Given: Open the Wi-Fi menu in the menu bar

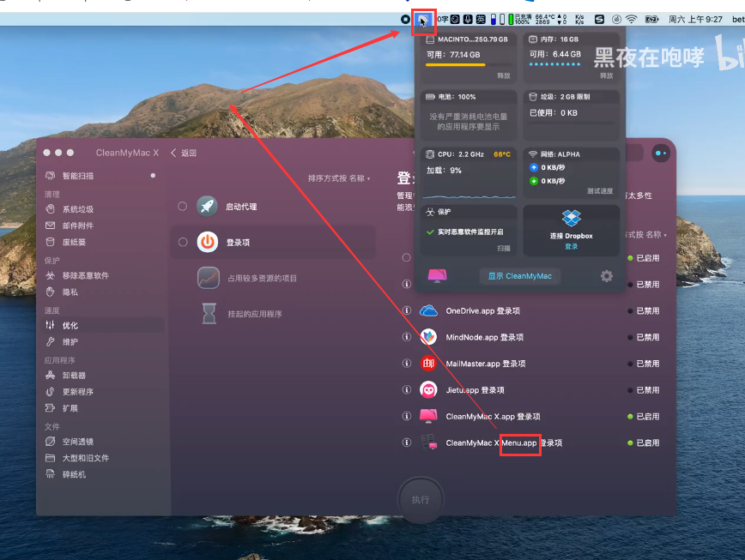Looking at the screenshot, I should tap(632, 20).
